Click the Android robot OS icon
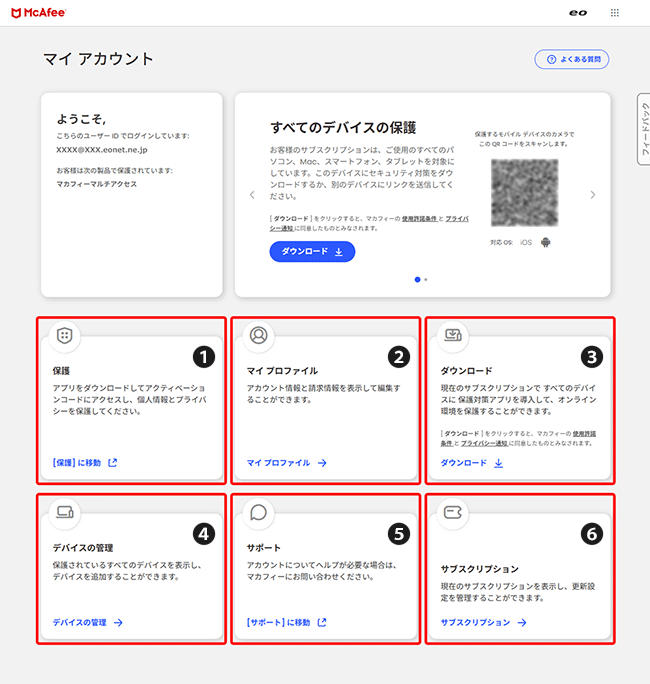The width and height of the screenshot is (650, 684). tap(545, 242)
